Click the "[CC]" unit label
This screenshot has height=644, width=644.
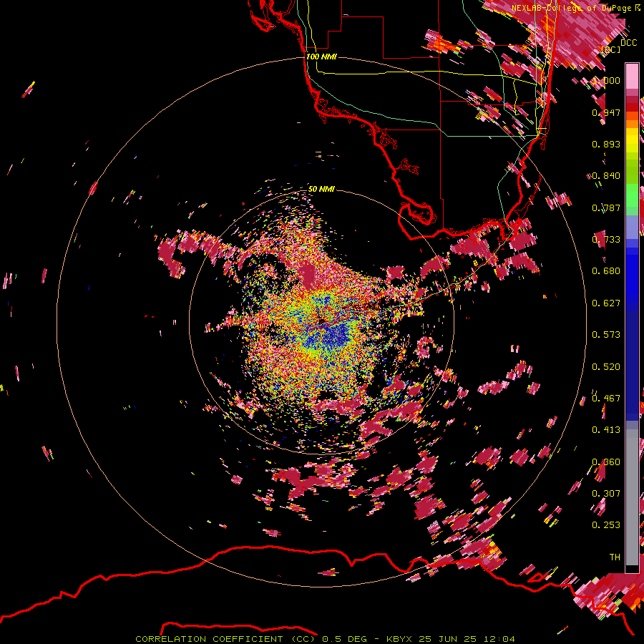click(x=611, y=49)
